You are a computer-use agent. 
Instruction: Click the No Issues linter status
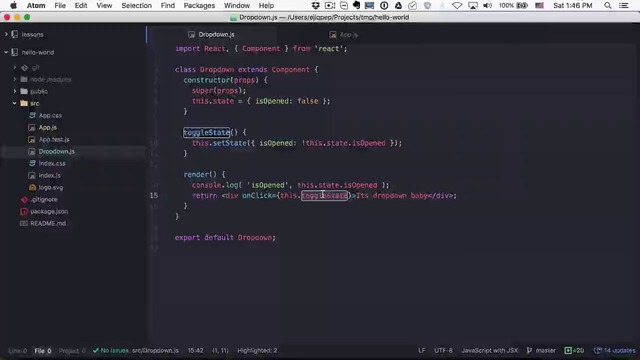tap(111, 351)
